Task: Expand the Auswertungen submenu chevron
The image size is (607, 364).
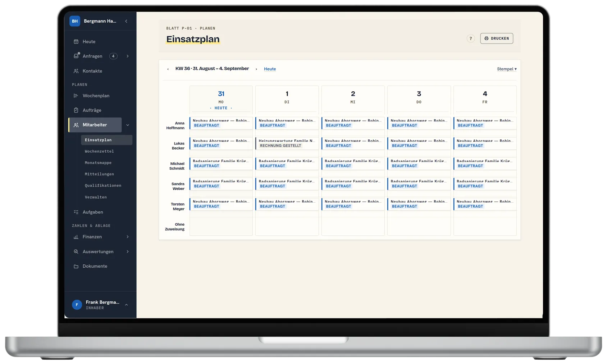Action: pos(128,252)
